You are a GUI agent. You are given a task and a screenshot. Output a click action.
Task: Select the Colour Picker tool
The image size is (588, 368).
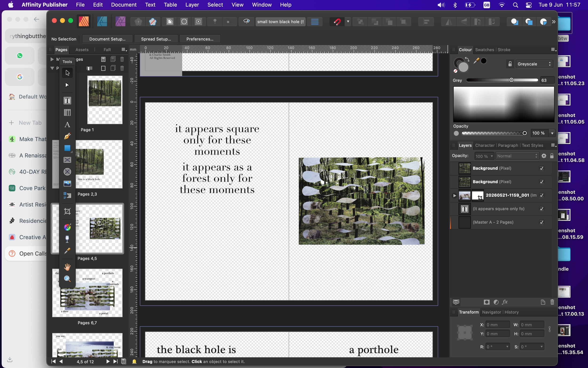(67, 251)
